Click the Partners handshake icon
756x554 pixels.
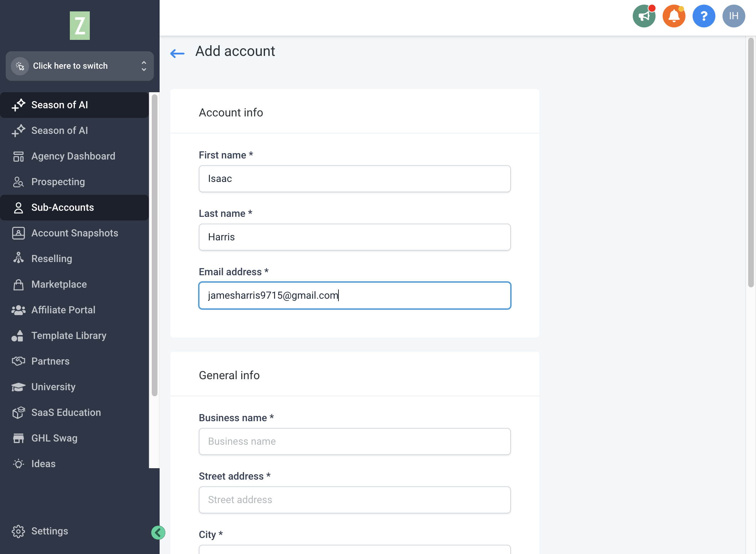[x=18, y=361]
